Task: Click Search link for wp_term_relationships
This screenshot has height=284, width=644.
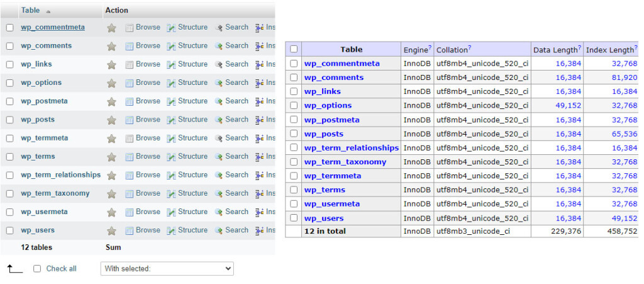Action: tap(236, 175)
